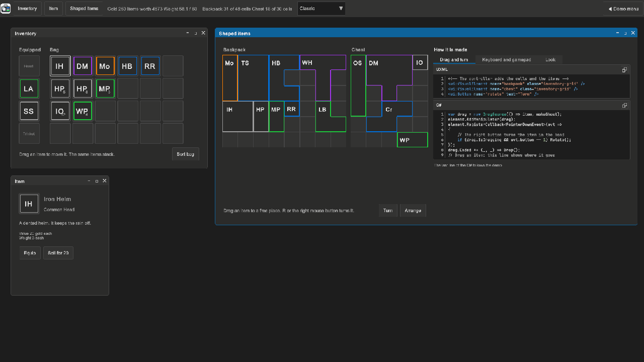Select the Drag and turn tab

[454, 60]
